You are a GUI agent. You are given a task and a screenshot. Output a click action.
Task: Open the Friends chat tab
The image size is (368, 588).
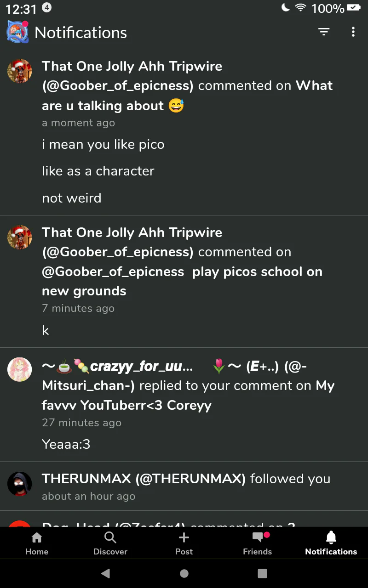point(258,543)
